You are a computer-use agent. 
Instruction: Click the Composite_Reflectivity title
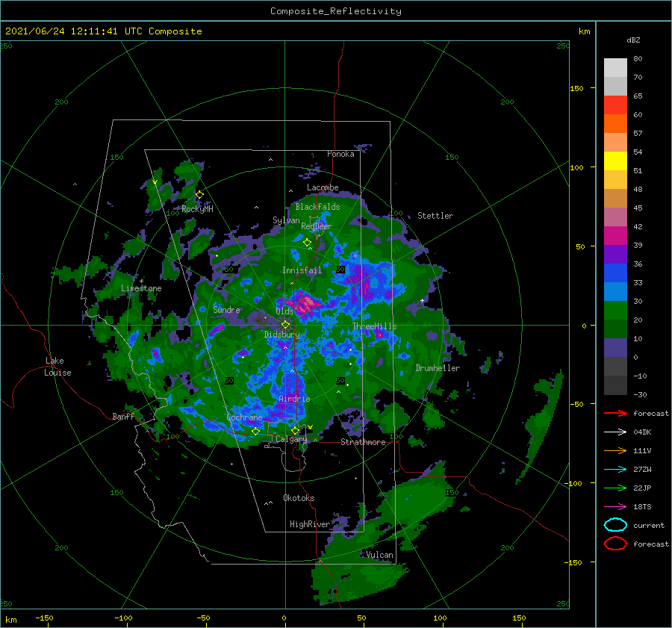point(336,11)
